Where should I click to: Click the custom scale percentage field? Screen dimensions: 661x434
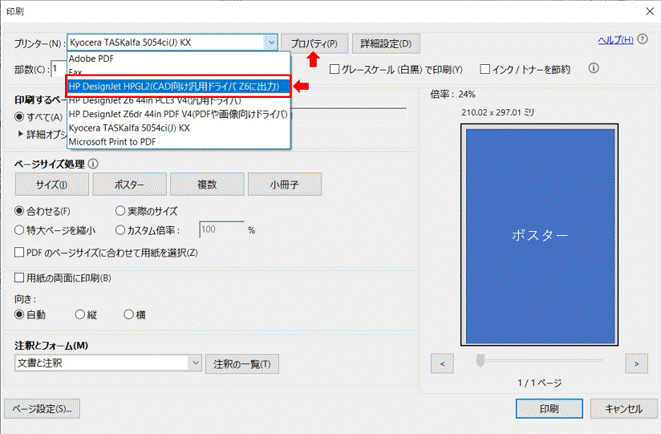point(221,230)
